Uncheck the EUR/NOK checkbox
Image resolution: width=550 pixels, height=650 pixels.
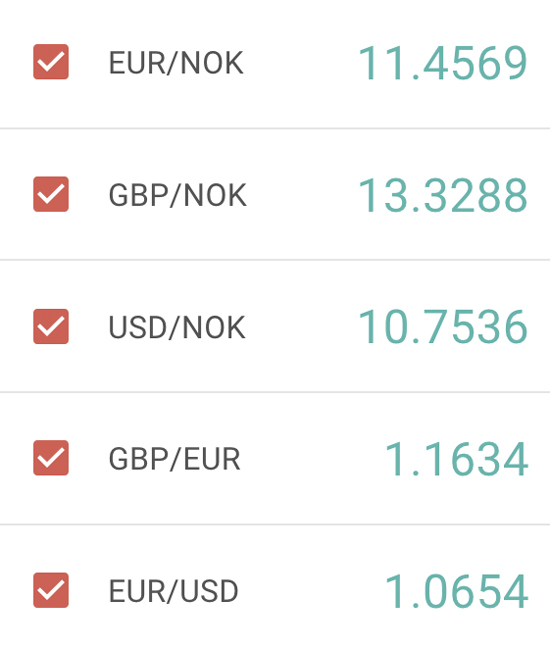point(51,61)
